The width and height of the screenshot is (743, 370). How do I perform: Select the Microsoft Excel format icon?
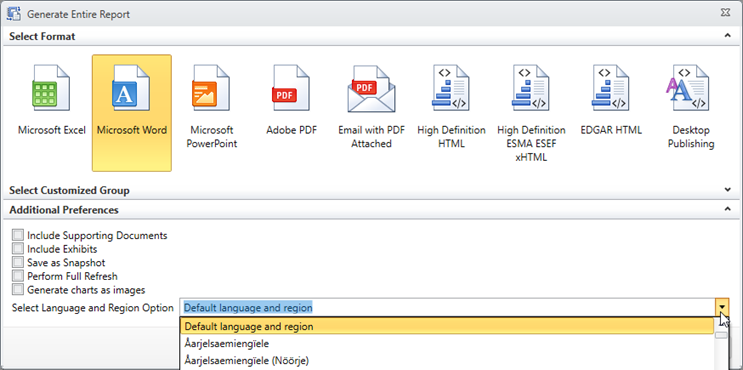(51, 89)
